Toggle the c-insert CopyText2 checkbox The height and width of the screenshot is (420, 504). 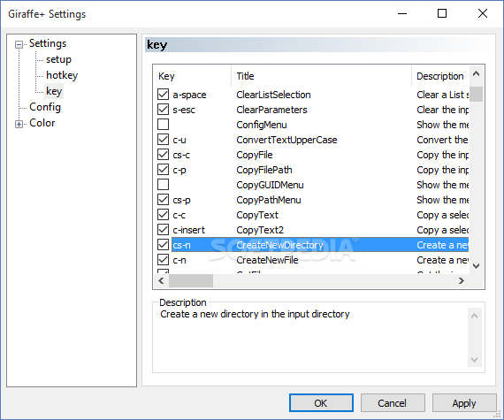pyautogui.click(x=163, y=229)
